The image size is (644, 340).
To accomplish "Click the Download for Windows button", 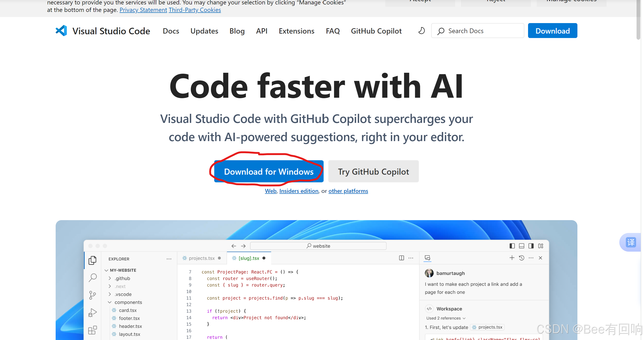I will 268,171.
